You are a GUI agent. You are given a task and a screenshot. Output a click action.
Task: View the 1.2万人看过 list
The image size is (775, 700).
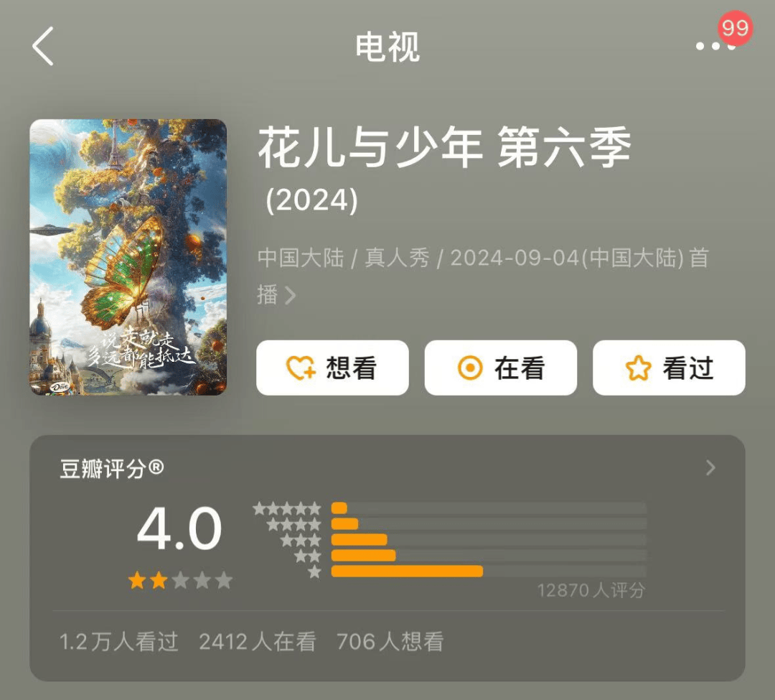pyautogui.click(x=118, y=642)
